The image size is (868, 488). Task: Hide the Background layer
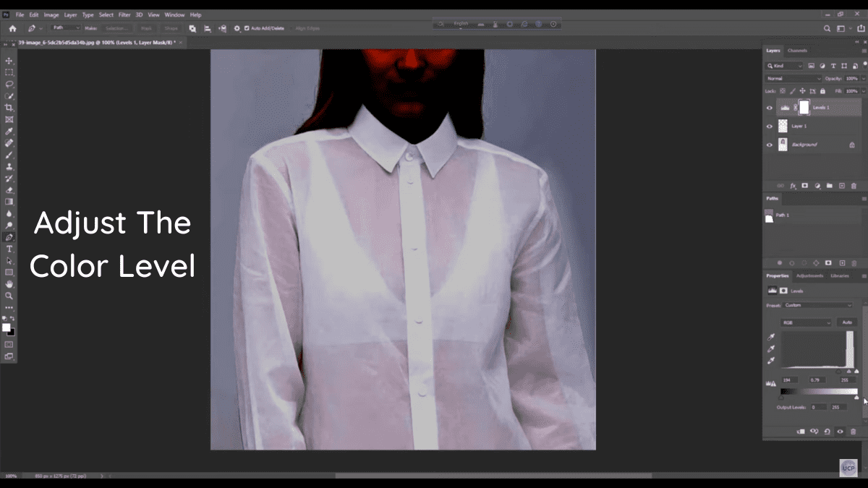click(x=770, y=145)
